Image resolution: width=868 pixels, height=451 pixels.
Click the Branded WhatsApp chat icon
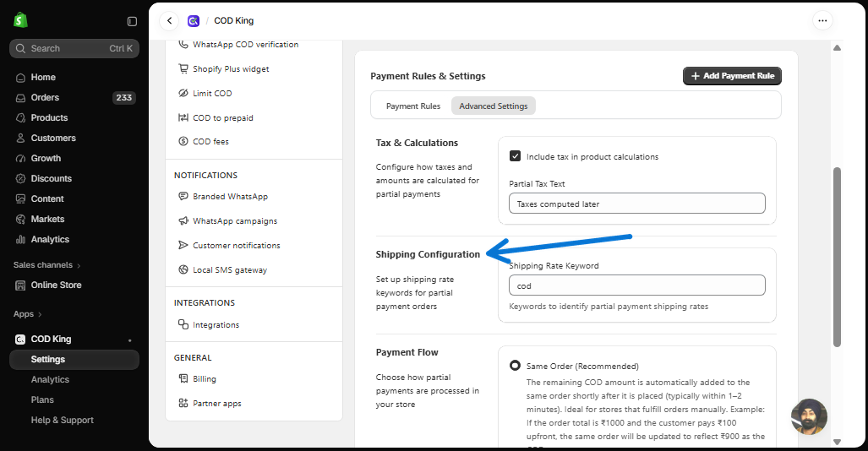pos(183,196)
